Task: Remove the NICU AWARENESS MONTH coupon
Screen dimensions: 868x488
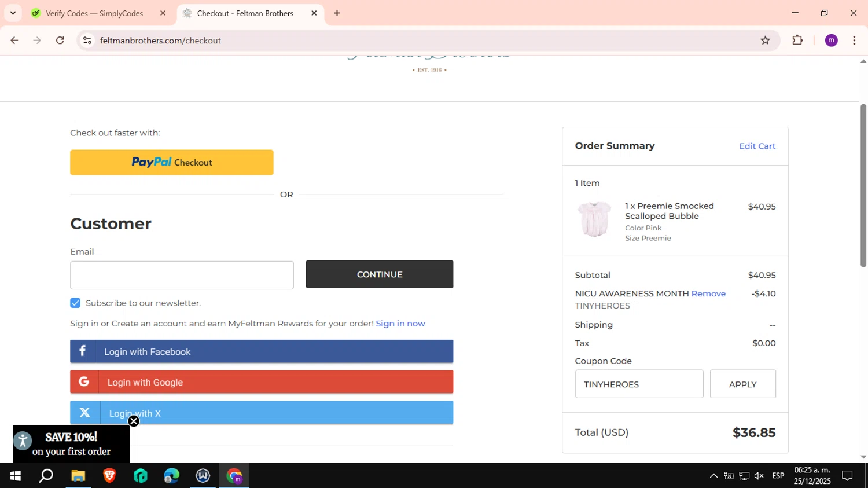Action: coord(708,293)
